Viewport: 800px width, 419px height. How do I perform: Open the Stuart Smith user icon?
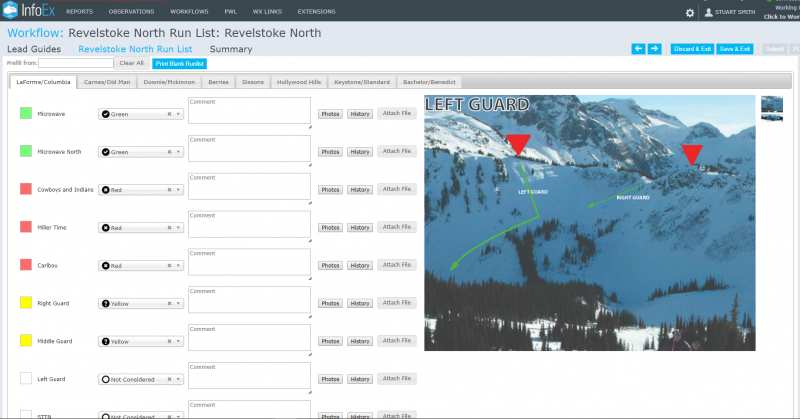click(708, 12)
